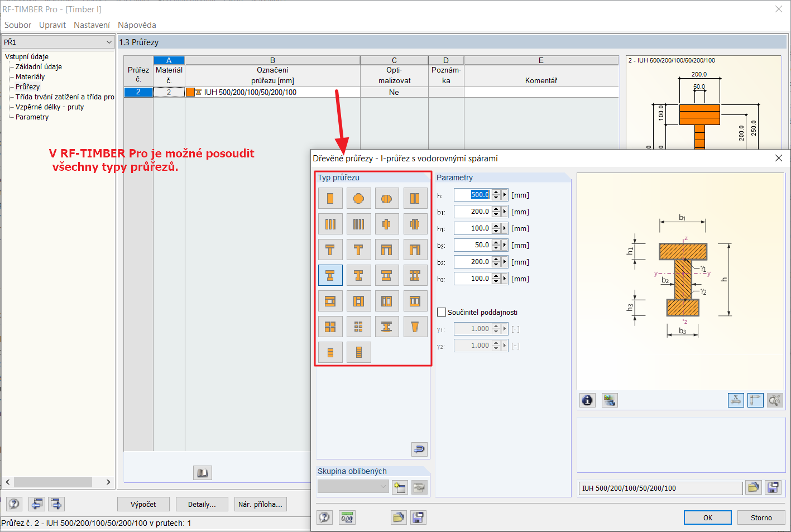Create a new favorites group
The height and width of the screenshot is (532, 791).
(400, 487)
